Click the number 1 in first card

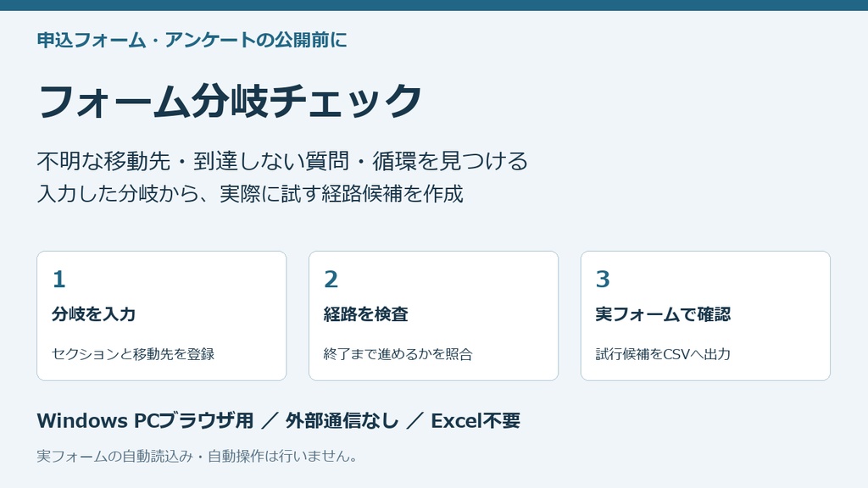pyautogui.click(x=58, y=280)
